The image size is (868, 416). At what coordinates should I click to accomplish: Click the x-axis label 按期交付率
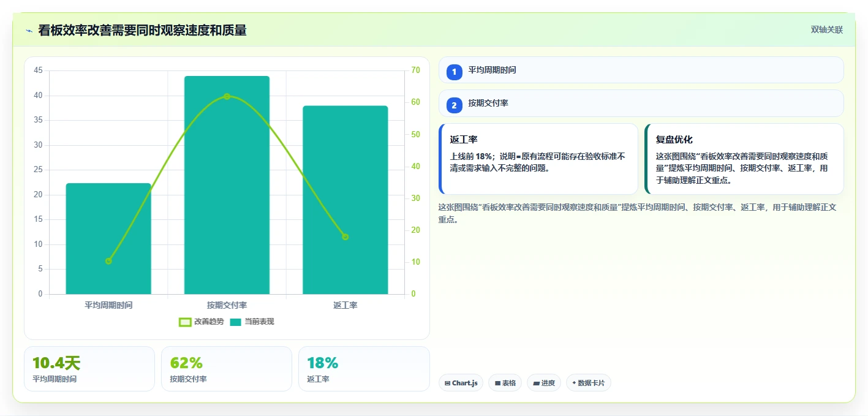[227, 304]
